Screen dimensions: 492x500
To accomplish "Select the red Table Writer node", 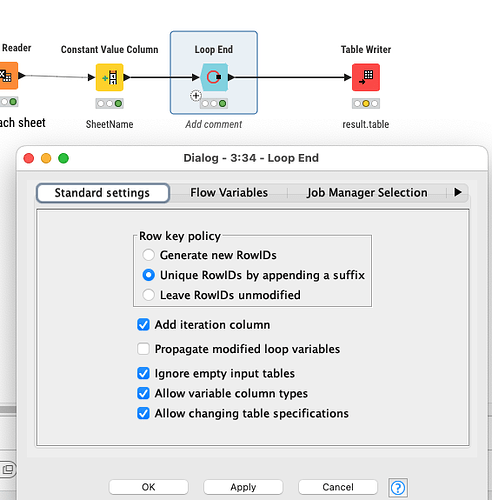I will pos(366,77).
